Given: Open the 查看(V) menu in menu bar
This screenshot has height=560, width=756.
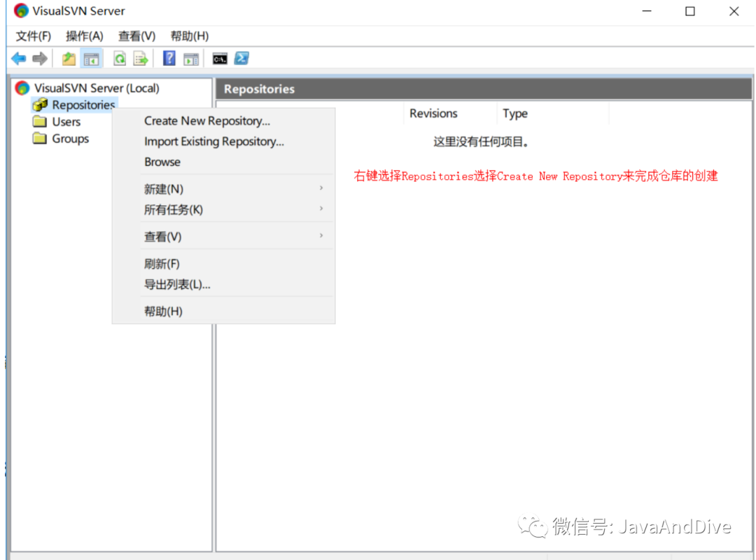Looking at the screenshot, I should pos(137,36).
